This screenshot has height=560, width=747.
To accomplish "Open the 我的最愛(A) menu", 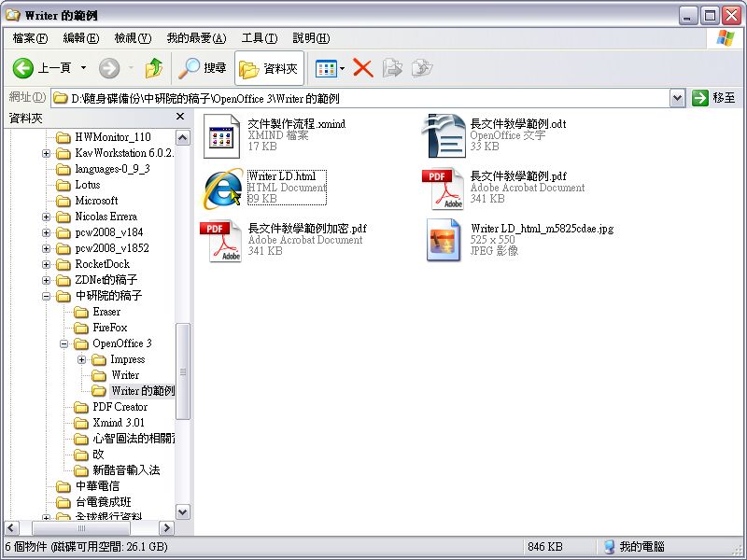I will [x=196, y=38].
